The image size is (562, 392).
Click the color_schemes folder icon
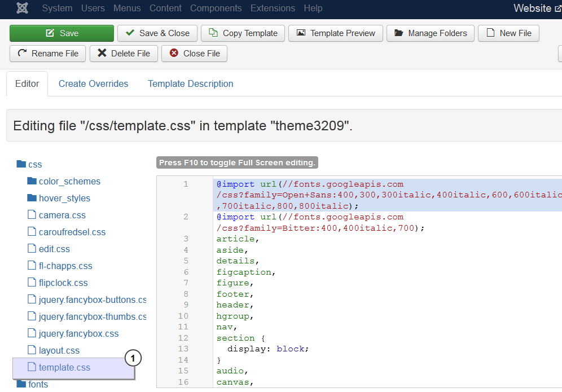pyautogui.click(x=32, y=180)
